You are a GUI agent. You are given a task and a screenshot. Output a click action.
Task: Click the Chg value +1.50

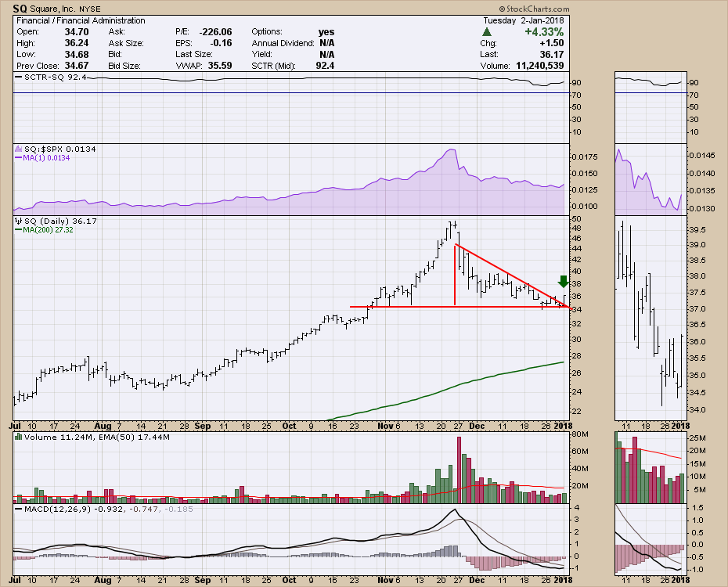pos(552,43)
